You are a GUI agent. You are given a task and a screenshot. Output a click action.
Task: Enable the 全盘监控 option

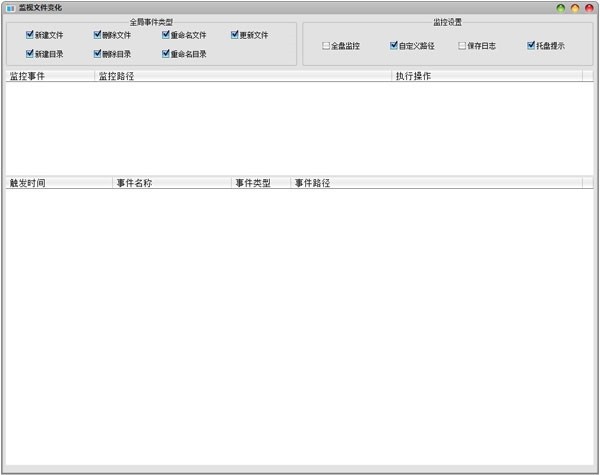pyautogui.click(x=326, y=46)
